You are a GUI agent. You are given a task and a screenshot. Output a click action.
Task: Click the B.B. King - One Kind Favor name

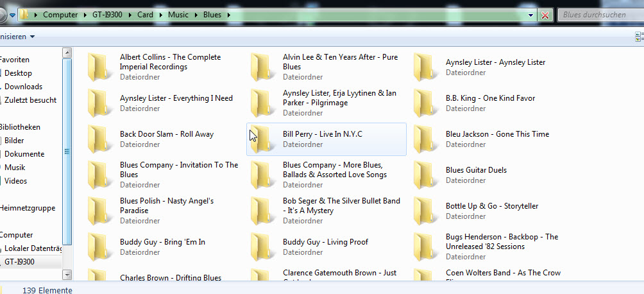491,98
